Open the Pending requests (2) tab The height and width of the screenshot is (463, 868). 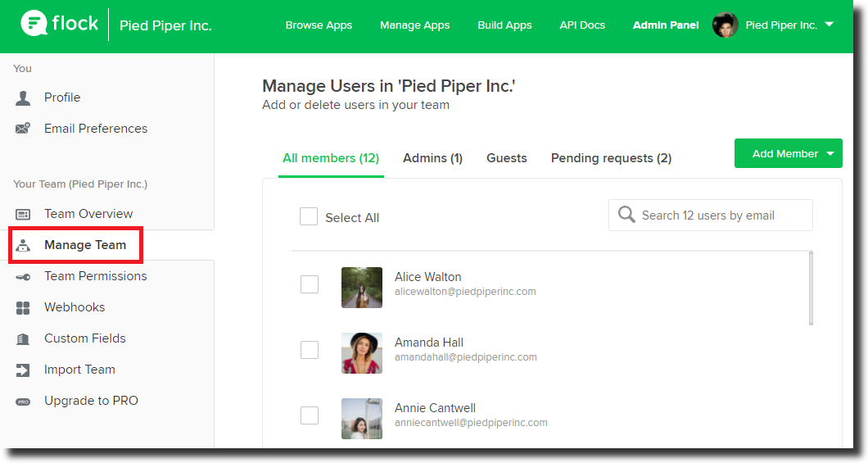pyautogui.click(x=611, y=158)
